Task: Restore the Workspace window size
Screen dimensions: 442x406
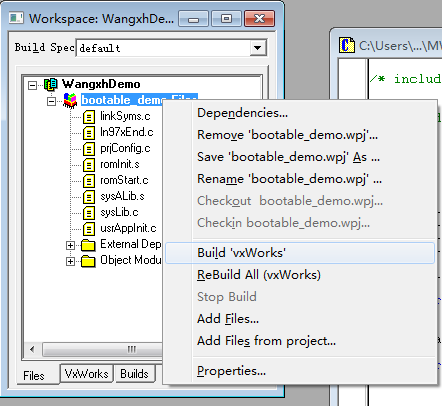Action: tap(226, 19)
